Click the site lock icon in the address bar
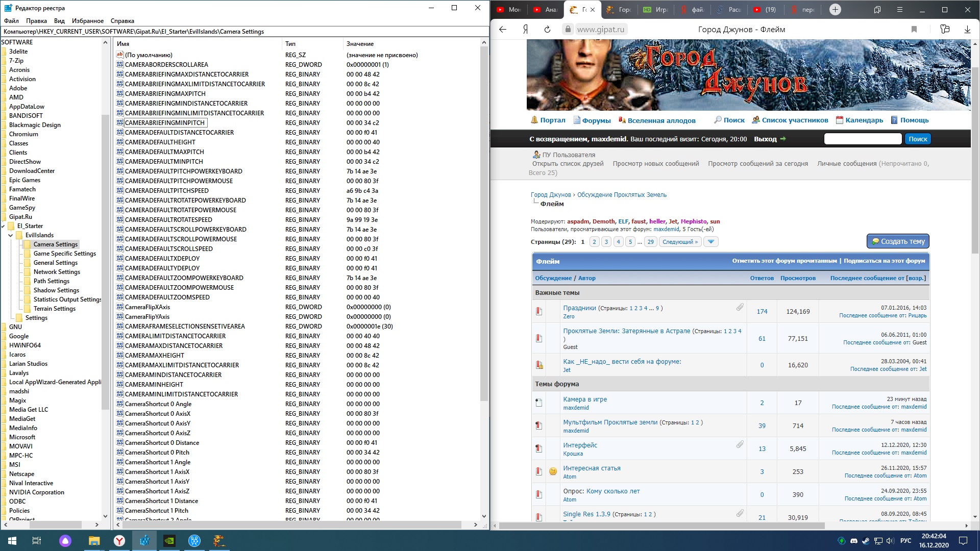This screenshot has width=980, height=551. [x=568, y=30]
